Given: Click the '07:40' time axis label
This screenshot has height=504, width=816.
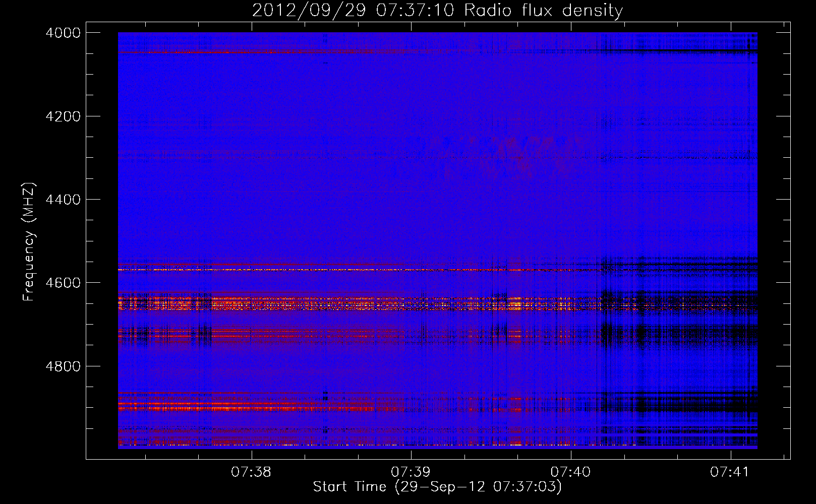Looking at the screenshot, I should [x=570, y=472].
